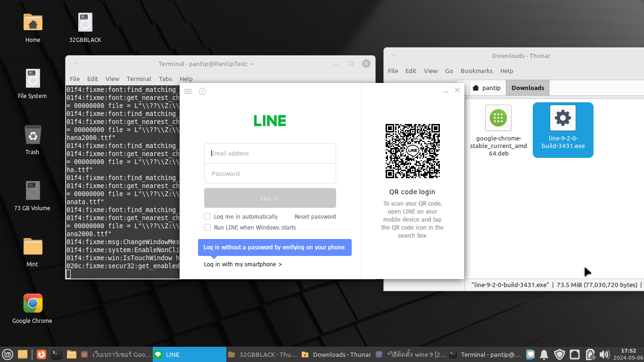Switch to the Downloads - Thunar taskbar window

pyautogui.click(x=336, y=354)
